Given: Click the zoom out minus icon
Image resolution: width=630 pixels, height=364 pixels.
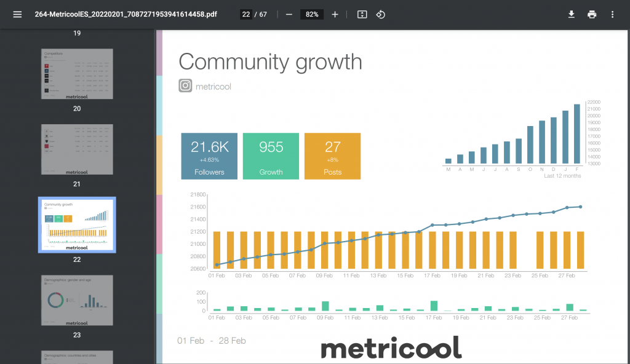Looking at the screenshot, I should [x=289, y=15].
